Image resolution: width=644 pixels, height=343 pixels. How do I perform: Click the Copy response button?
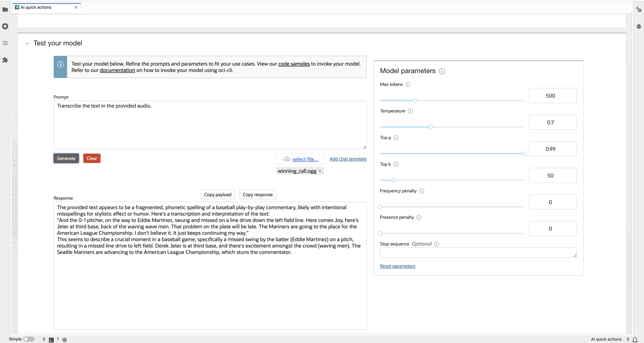(257, 195)
